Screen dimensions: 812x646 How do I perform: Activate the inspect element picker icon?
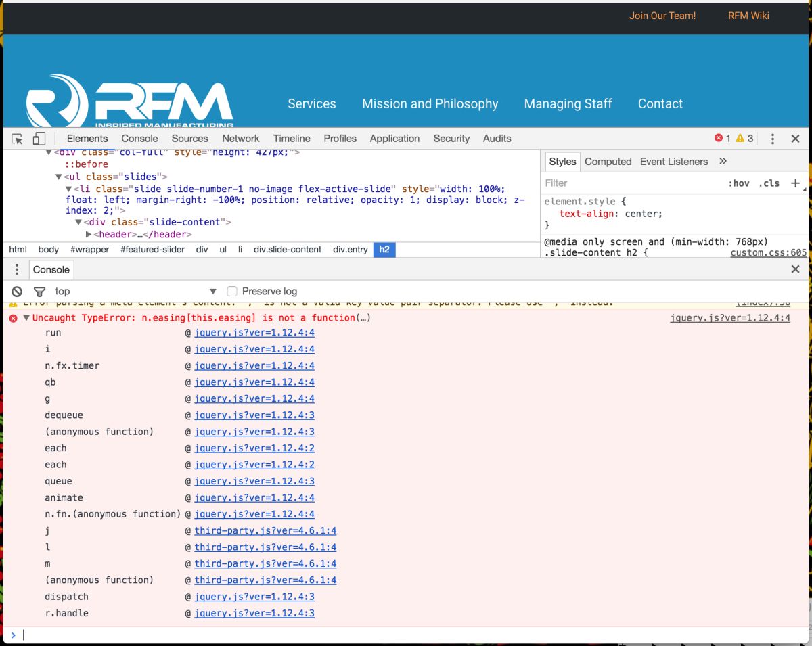click(18, 139)
